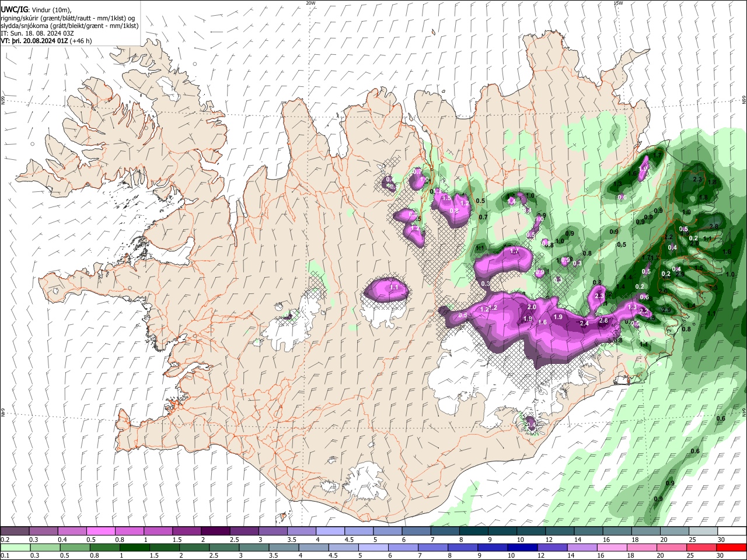Click the black 2.3 label in dark green area
The image size is (747, 560).
(697, 180)
